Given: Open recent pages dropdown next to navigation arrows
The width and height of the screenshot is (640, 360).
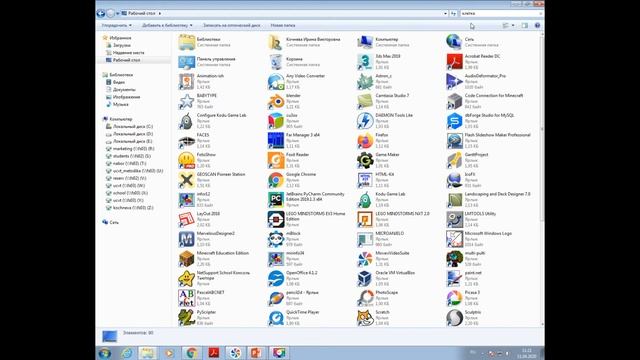Looking at the screenshot, I should 118,13.
